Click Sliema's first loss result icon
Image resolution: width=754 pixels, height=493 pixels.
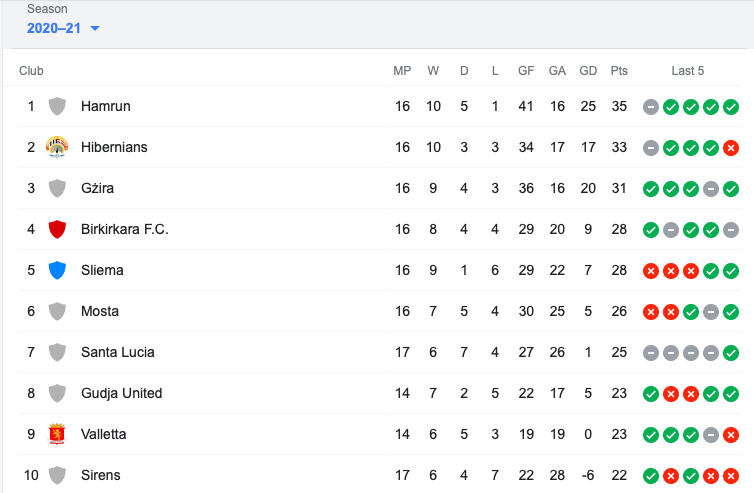click(x=651, y=270)
